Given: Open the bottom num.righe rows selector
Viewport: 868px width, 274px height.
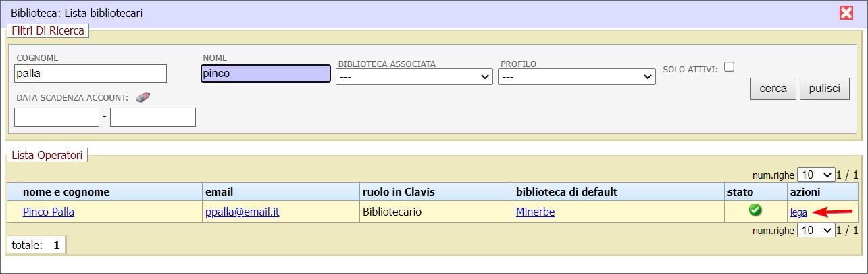Looking at the screenshot, I should tap(816, 230).
